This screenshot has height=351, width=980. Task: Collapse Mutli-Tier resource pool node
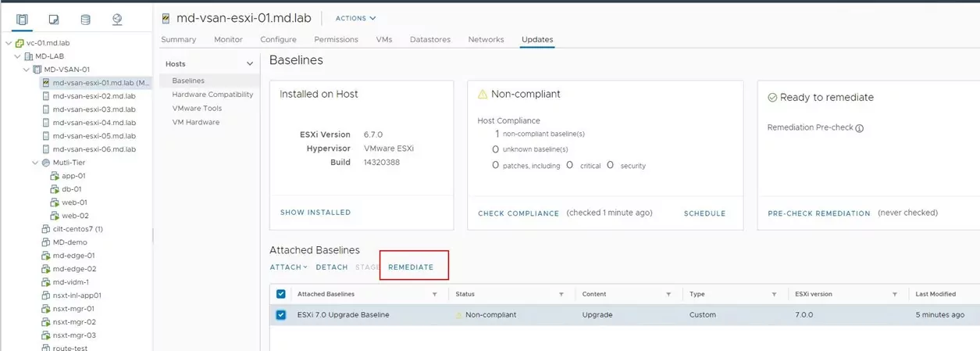[x=35, y=163]
